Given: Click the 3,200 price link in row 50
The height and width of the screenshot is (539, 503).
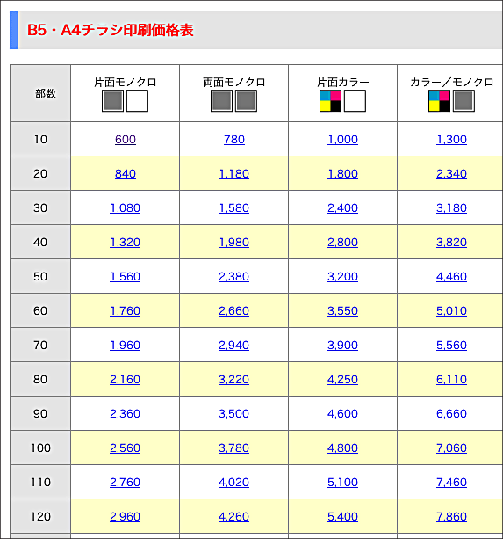Looking at the screenshot, I should (342, 276).
